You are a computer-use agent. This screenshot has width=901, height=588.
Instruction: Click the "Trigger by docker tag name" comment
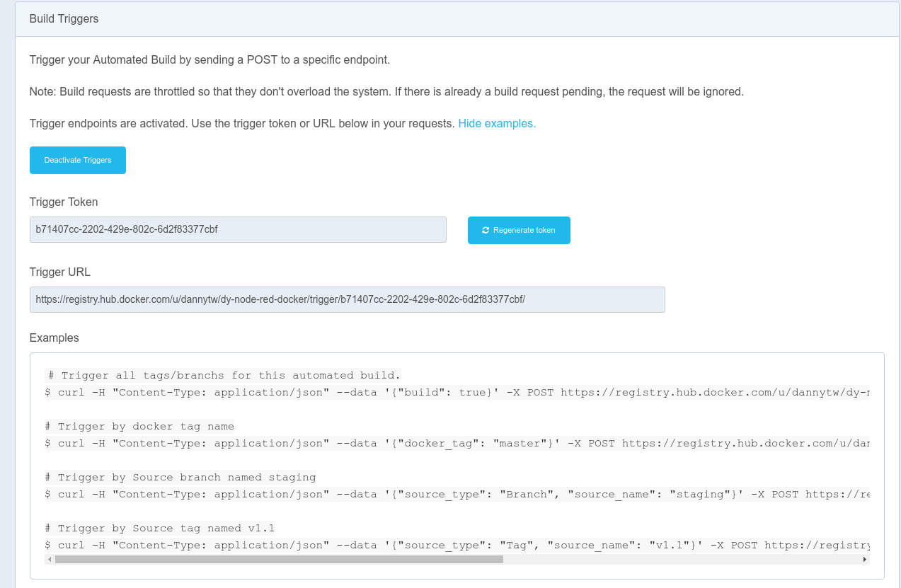(139, 426)
